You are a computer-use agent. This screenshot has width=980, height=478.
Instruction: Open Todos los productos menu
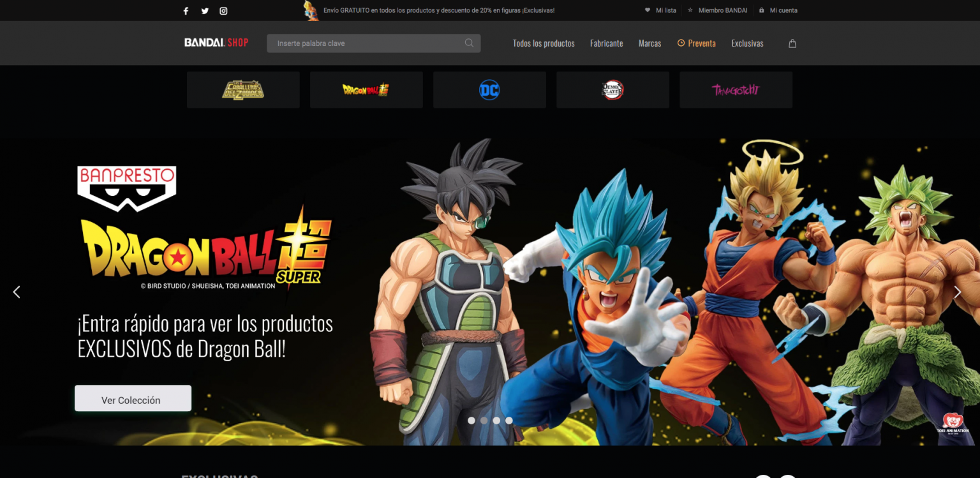(544, 43)
